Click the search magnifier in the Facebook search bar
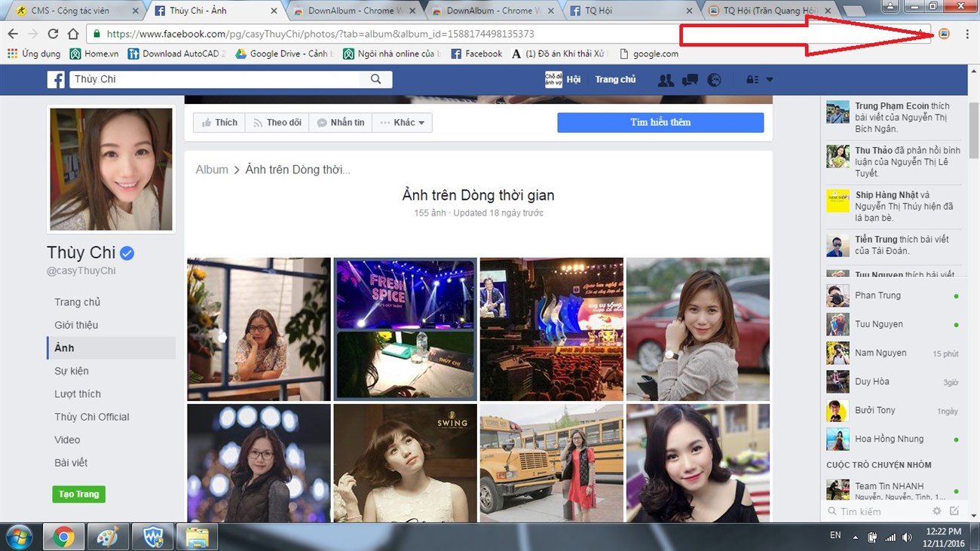 click(375, 79)
